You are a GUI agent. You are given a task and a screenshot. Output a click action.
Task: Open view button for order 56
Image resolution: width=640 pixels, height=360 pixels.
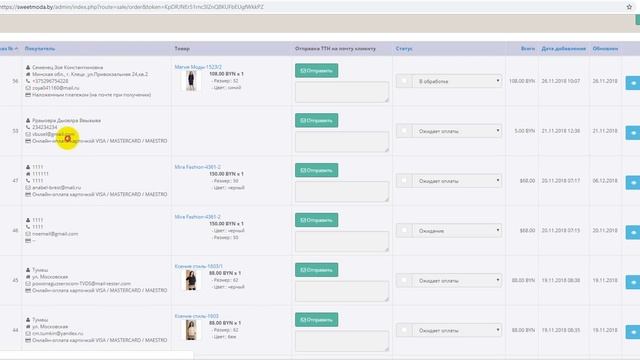point(633,83)
